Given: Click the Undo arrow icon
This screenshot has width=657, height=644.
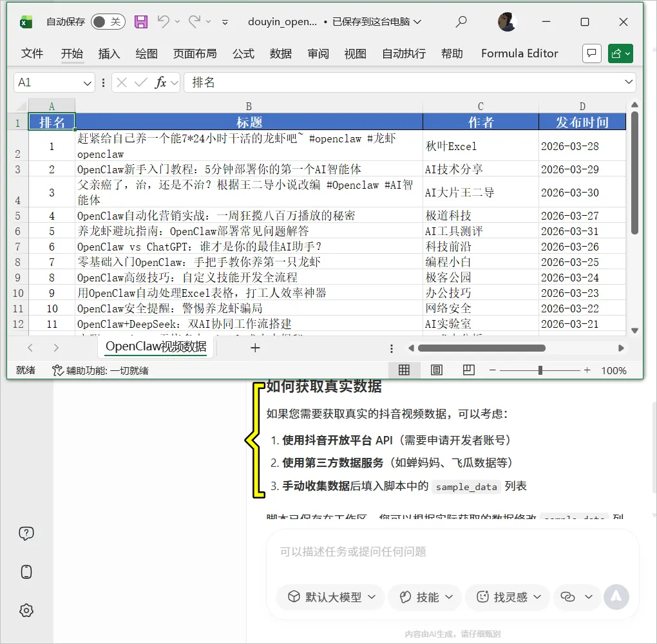Looking at the screenshot, I should [164, 21].
